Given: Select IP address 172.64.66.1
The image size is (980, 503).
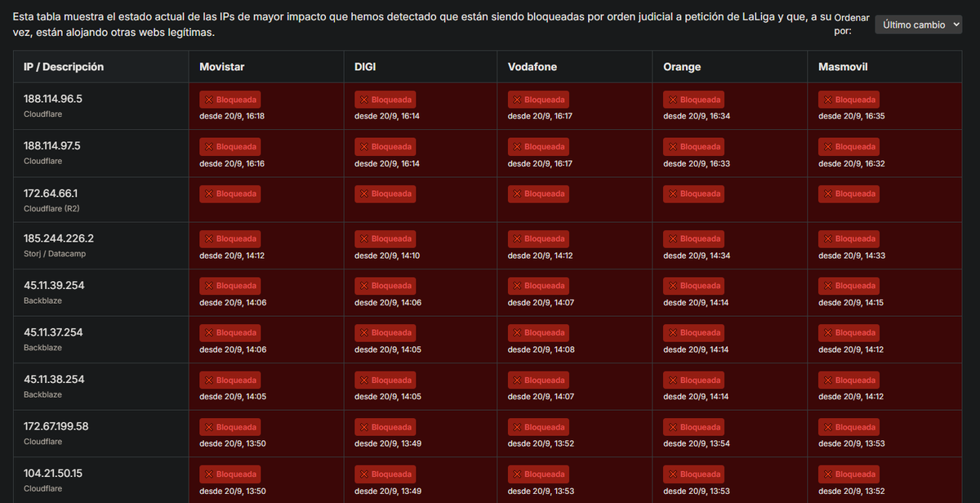Looking at the screenshot, I should [x=51, y=193].
